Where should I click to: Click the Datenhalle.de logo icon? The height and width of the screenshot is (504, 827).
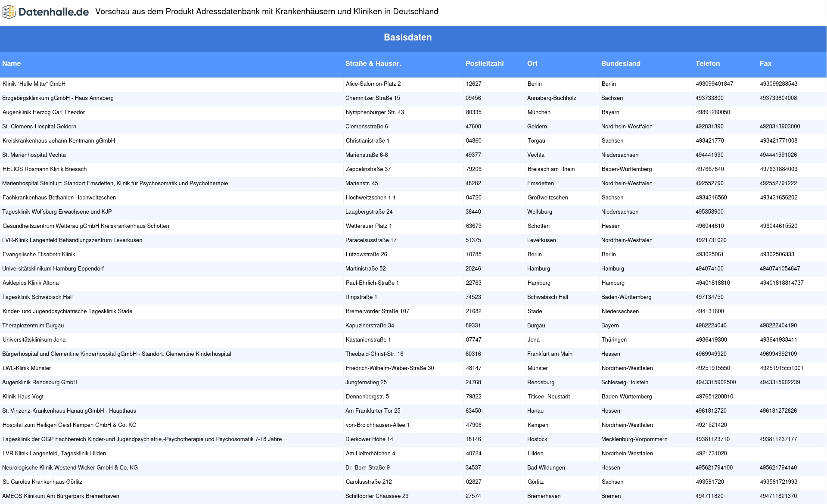click(x=9, y=12)
